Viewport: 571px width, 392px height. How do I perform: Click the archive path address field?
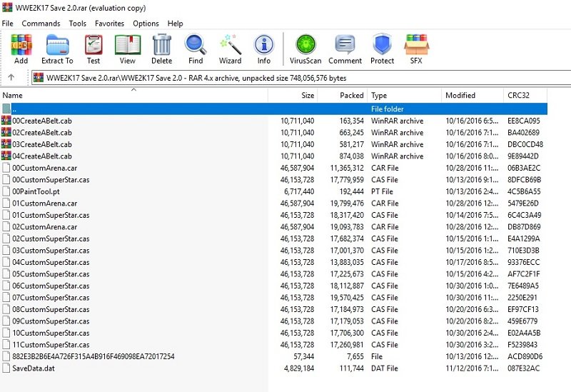300,78
